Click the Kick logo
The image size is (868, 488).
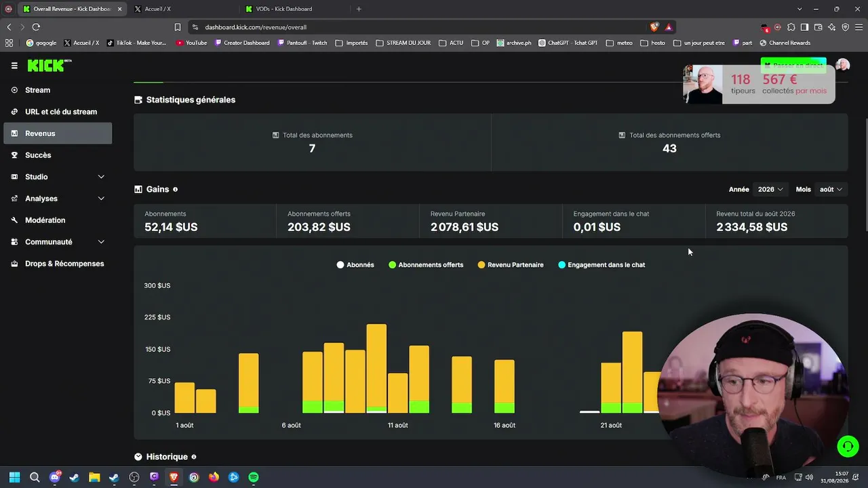pyautogui.click(x=50, y=65)
